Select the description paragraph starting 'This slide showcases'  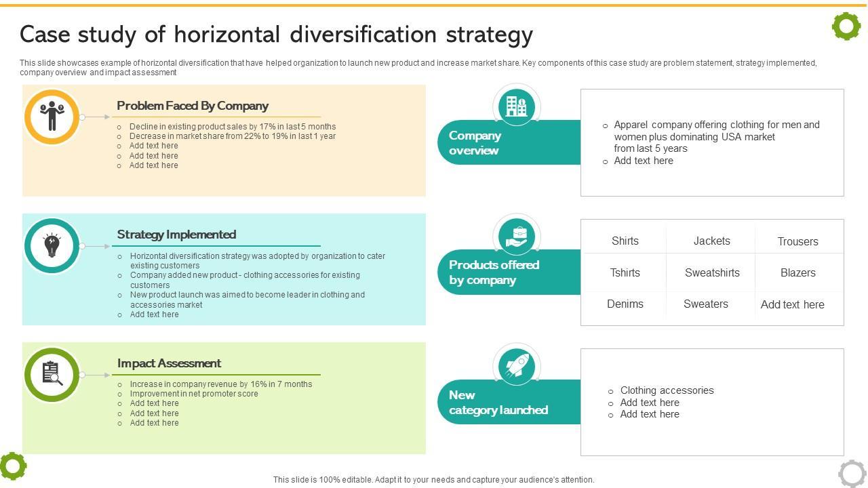pyautogui.click(x=418, y=68)
